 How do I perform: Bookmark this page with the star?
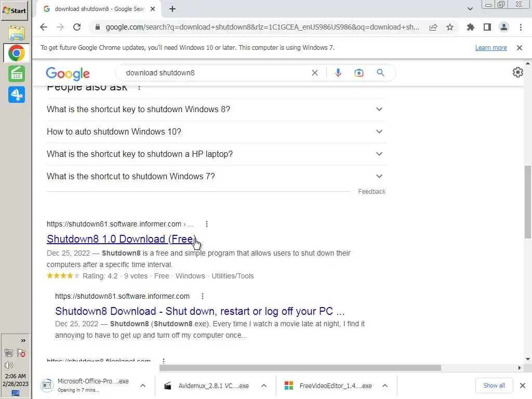point(450,27)
